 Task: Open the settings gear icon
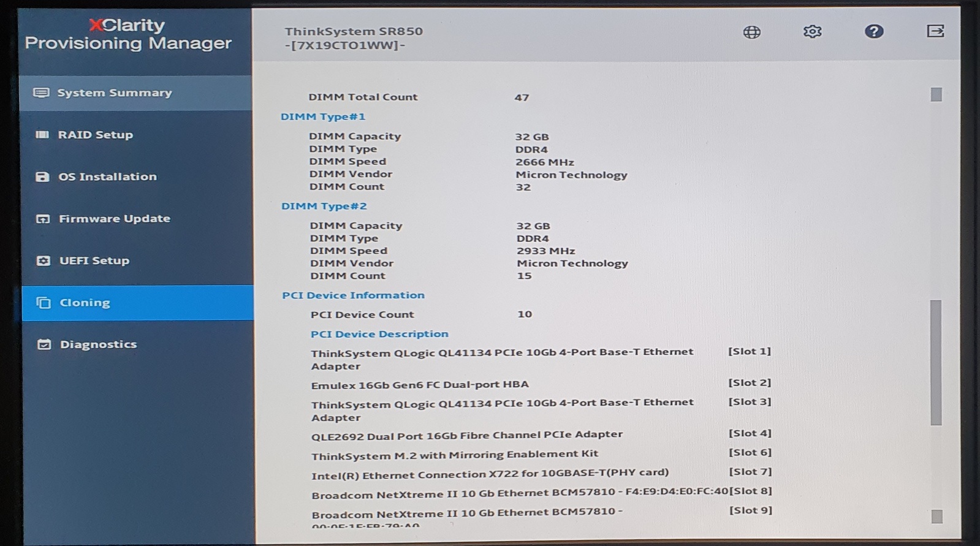pos(812,31)
